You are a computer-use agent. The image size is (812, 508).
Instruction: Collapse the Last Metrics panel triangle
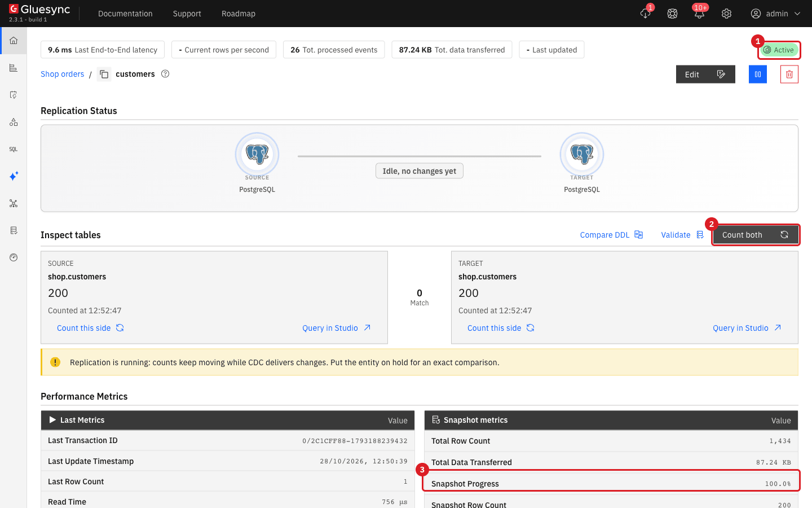coord(52,420)
